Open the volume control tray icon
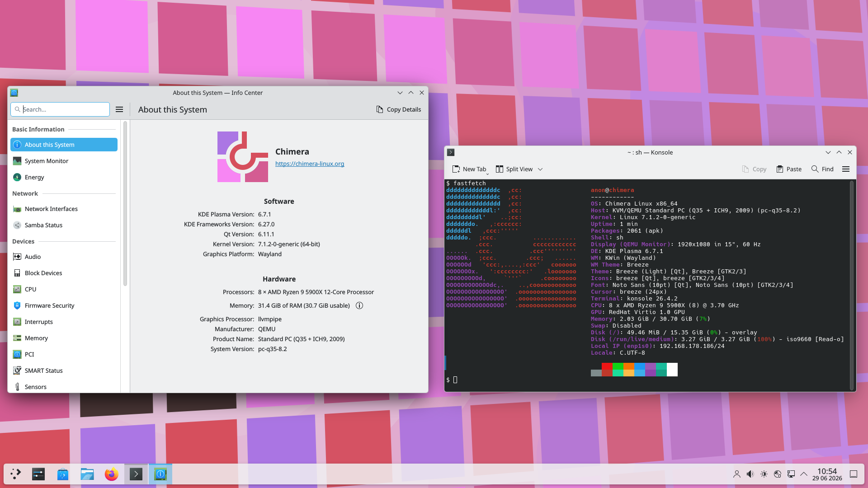The image size is (868, 488). click(750, 474)
